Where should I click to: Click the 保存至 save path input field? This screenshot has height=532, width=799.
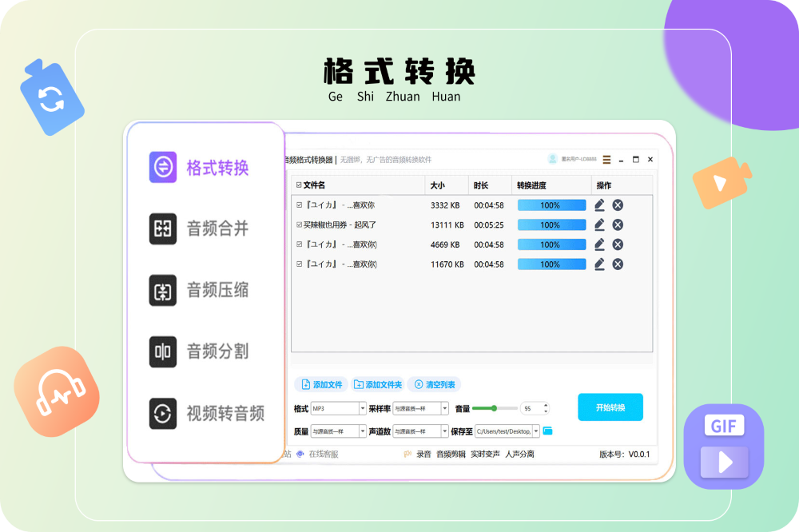point(503,431)
